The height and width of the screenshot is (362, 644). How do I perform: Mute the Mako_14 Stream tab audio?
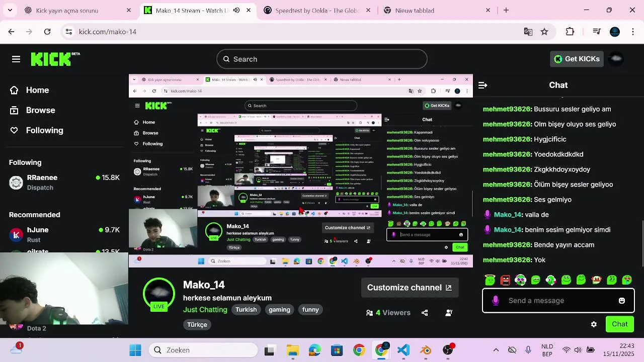pos(236,10)
